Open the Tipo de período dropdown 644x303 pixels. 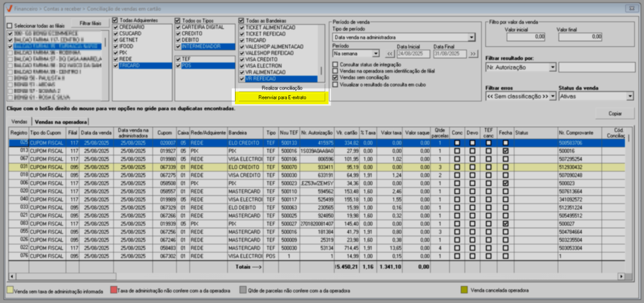tap(471, 37)
